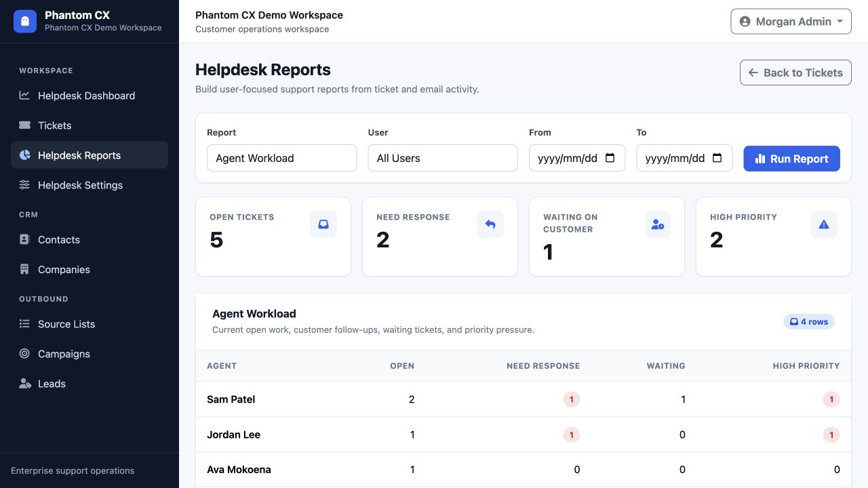
Task: Expand the Morgan Admin caret menu
Action: pos(840,22)
